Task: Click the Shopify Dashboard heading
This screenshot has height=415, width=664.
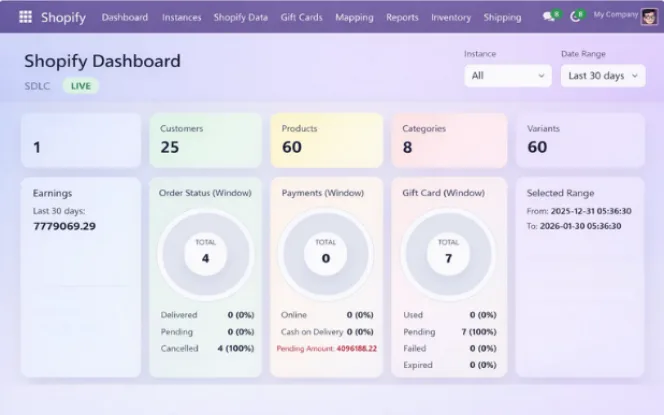Action: point(102,61)
